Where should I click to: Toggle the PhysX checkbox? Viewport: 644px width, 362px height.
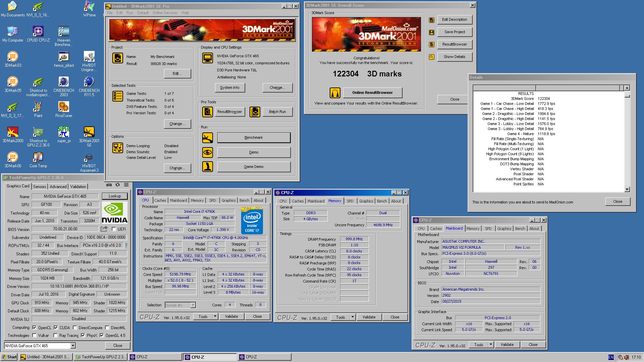(x=83, y=335)
